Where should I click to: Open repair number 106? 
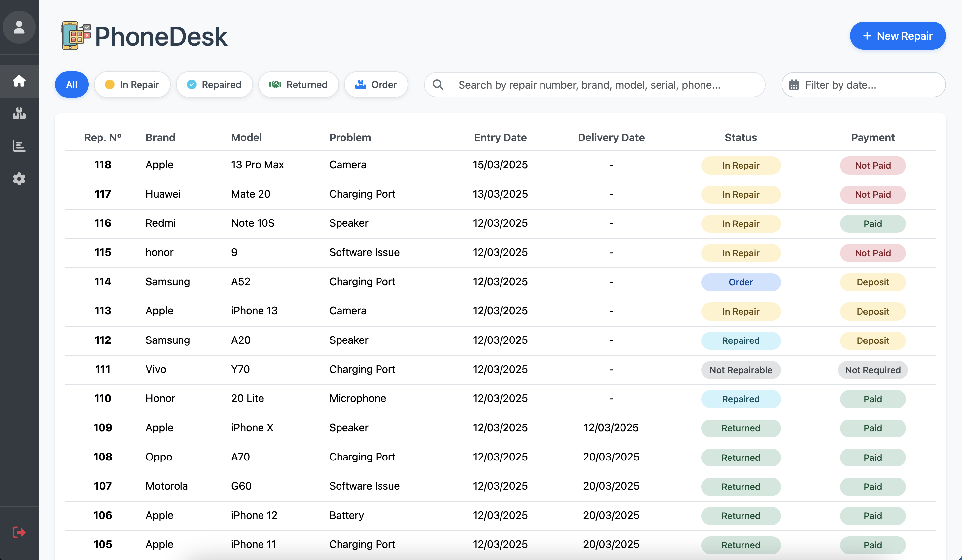(500, 515)
